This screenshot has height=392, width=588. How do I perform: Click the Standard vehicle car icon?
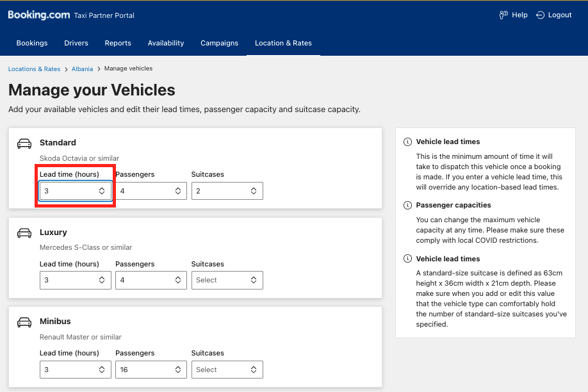click(x=24, y=143)
